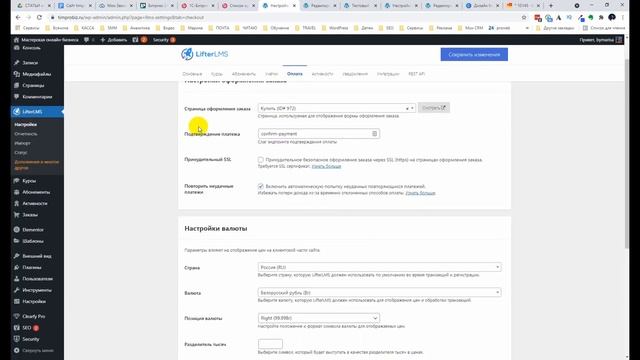640x360 pixels.
Task: Open Инструменты tools menu
Action: pos(37,290)
